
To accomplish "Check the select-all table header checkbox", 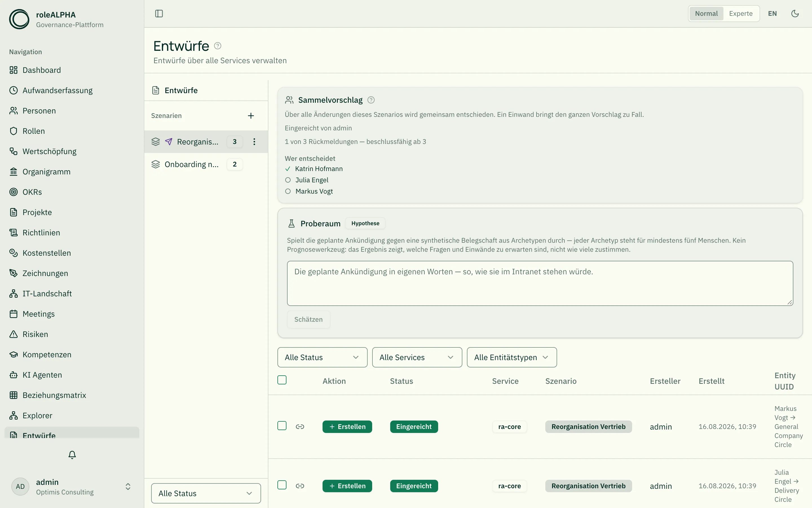I will tap(282, 380).
